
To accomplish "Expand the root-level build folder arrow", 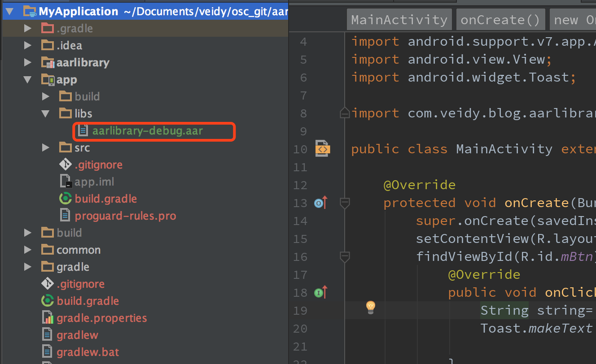I will [x=28, y=233].
